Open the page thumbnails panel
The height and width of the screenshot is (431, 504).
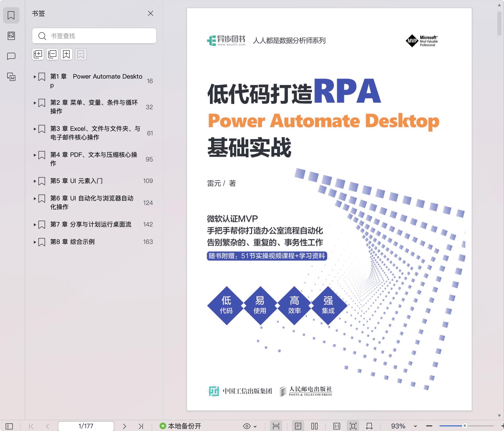[x=11, y=36]
